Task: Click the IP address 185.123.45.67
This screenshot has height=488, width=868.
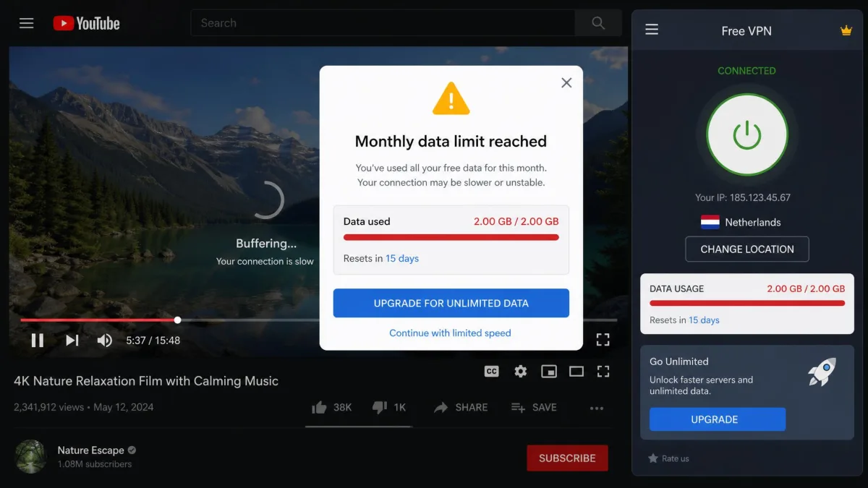Action: (760, 197)
